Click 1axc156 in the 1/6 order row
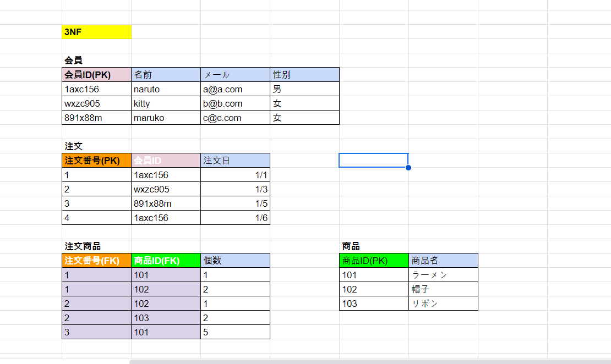The height and width of the screenshot is (364, 611). [x=166, y=218]
